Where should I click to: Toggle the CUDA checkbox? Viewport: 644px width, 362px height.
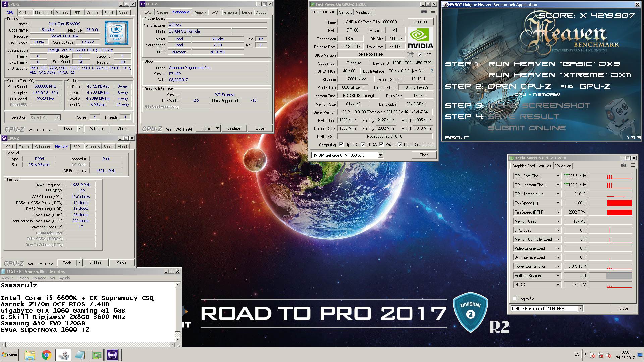coord(363,145)
